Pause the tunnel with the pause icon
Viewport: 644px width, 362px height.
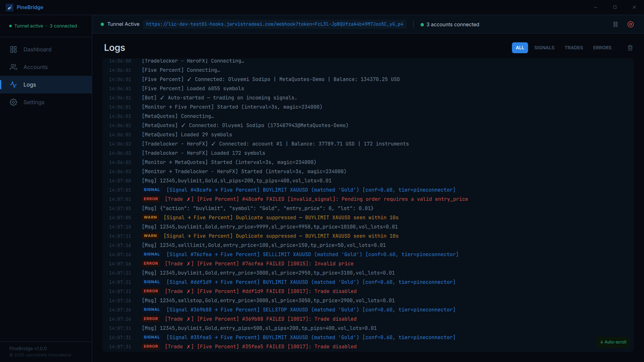click(615, 24)
